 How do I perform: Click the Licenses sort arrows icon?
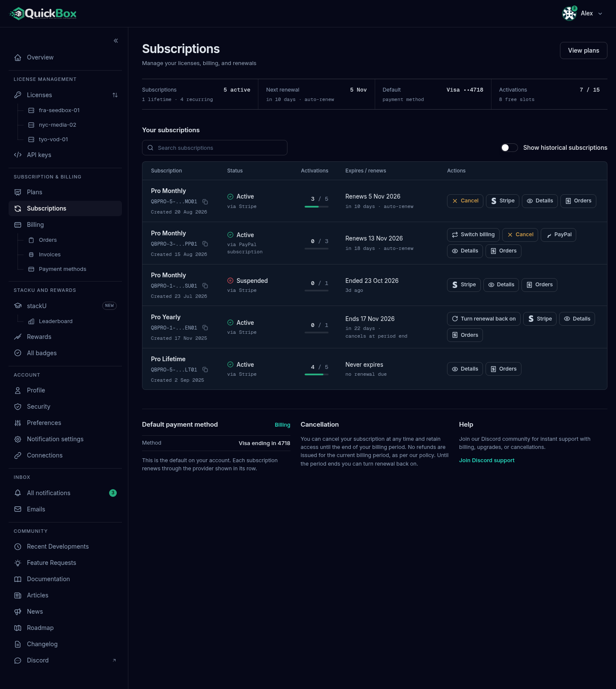pos(115,95)
